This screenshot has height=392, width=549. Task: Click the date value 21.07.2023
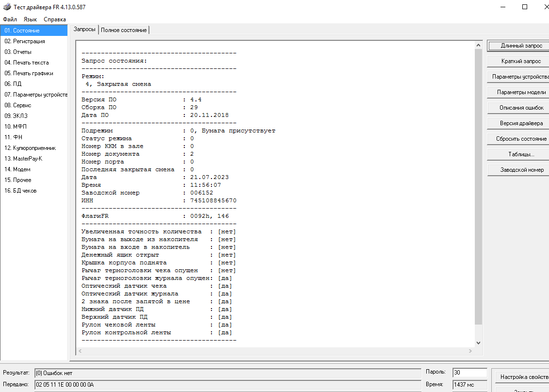[x=210, y=177]
